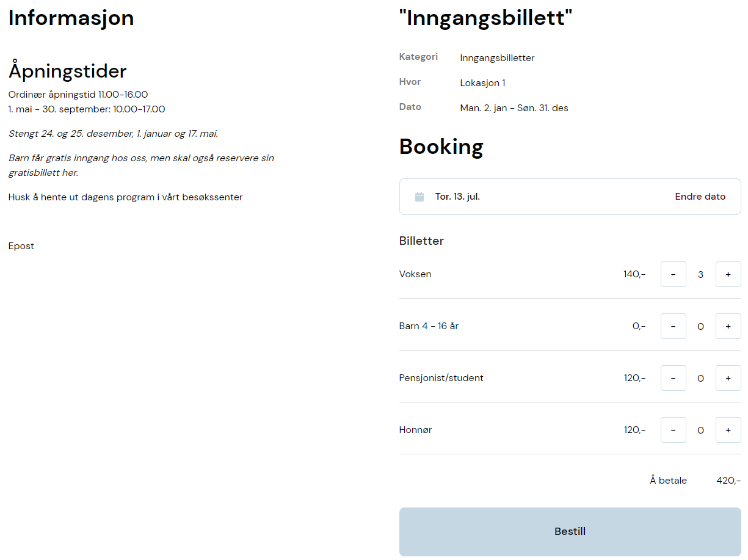Click the calendar icon beside Tor. 13. jul.

419,197
